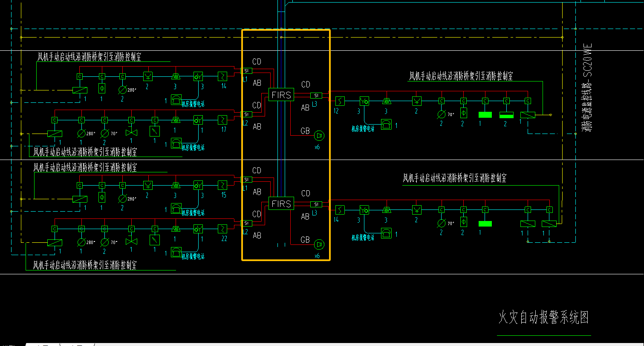Pick the telephone symbol on detector 15's loop
This screenshot has height=346, width=644.
pos(176,209)
